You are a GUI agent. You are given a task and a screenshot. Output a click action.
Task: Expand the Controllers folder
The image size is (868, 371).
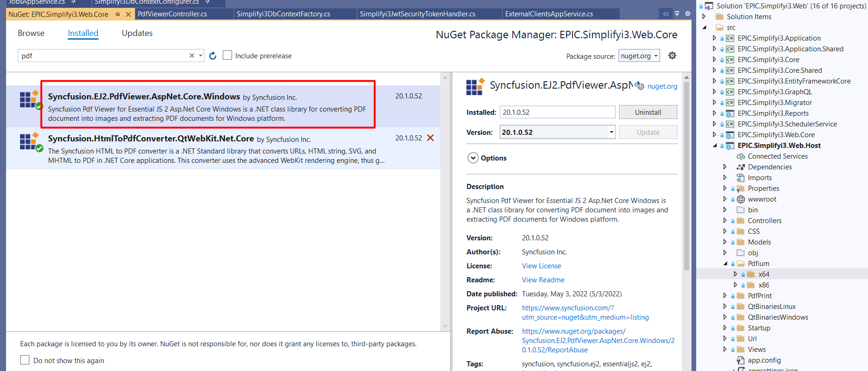(725, 221)
